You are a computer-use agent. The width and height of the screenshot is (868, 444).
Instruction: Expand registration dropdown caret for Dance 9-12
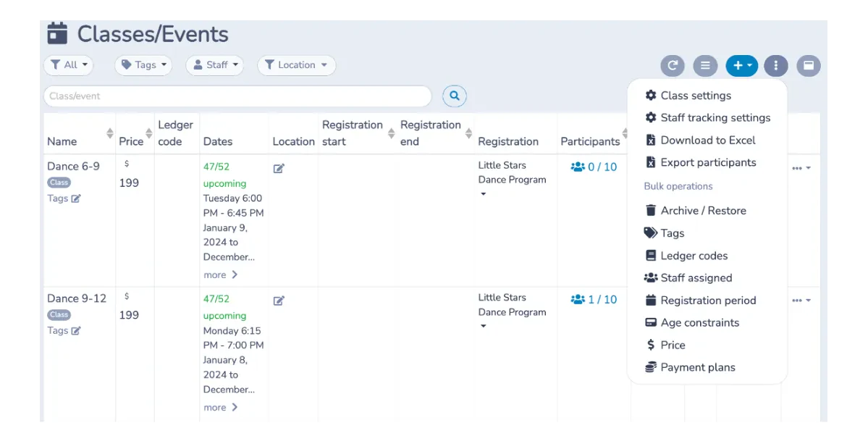pyautogui.click(x=484, y=326)
